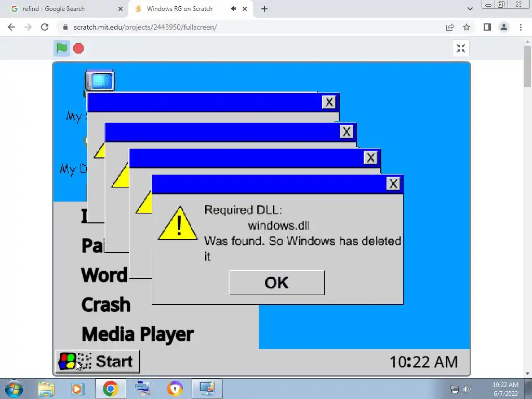The image size is (532, 399).
Task: View site info via lock icon
Action: [65, 27]
